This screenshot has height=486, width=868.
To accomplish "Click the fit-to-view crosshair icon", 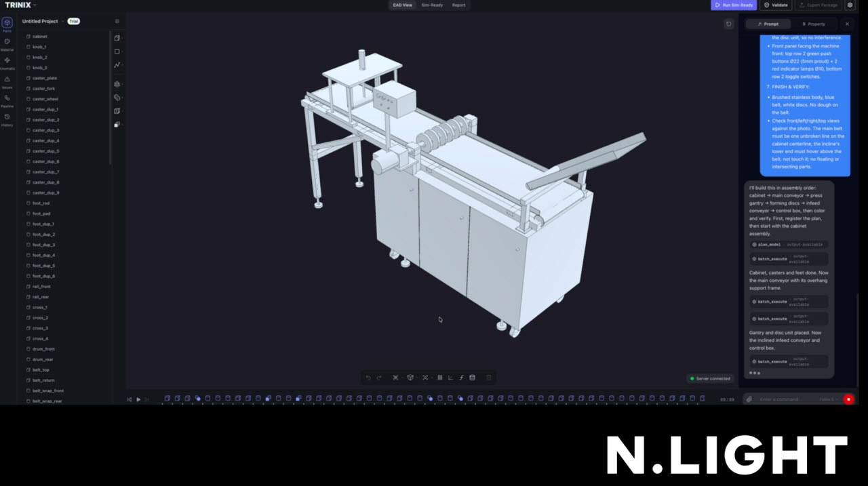I will (395, 378).
